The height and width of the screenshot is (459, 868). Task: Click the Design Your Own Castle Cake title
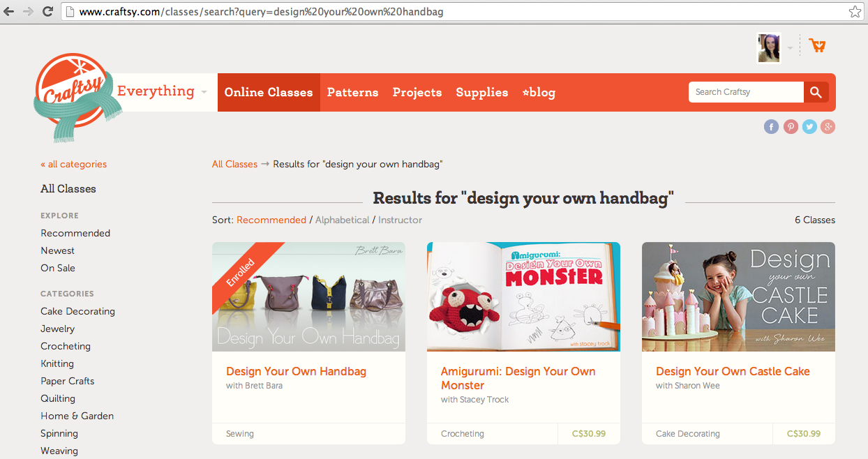click(733, 372)
